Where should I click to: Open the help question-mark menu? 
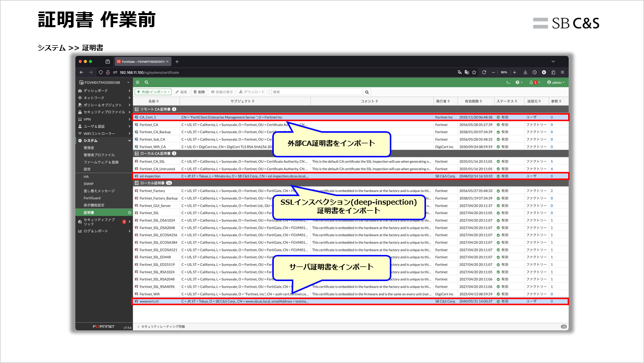(518, 82)
